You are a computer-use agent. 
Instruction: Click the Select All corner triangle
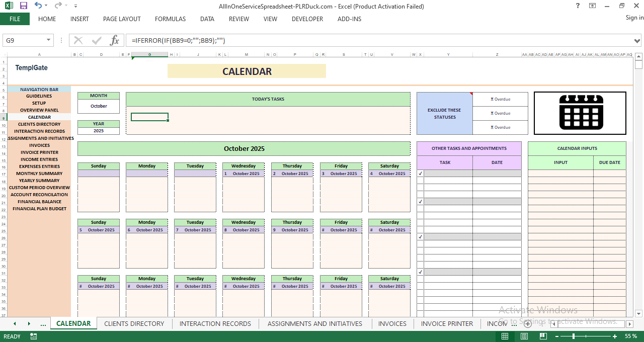(4, 54)
